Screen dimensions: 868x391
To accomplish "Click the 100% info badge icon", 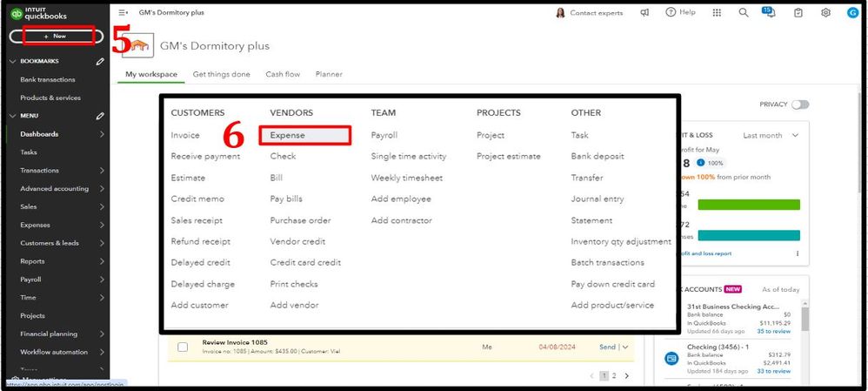I will (701, 163).
